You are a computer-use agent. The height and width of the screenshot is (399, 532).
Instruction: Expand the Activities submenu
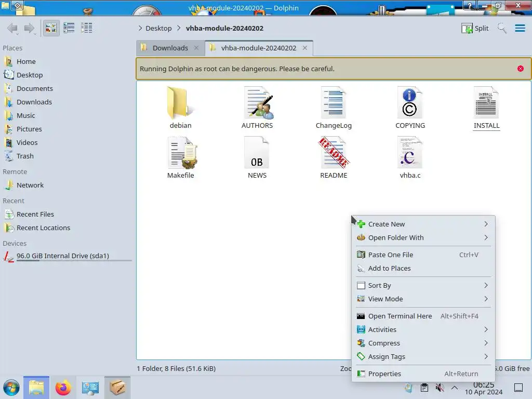(x=423, y=330)
